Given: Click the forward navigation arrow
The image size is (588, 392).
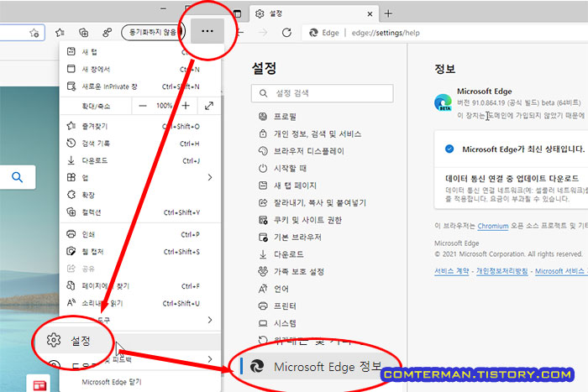Looking at the screenshot, I should pos(263,33).
